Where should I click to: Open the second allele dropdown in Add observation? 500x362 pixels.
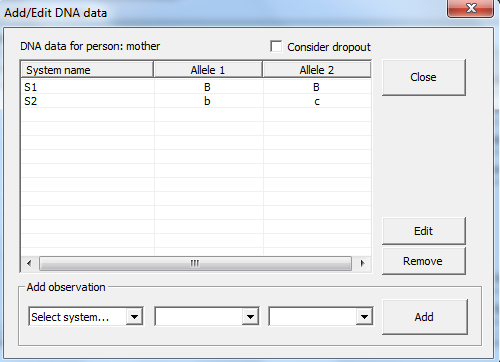tap(364, 316)
